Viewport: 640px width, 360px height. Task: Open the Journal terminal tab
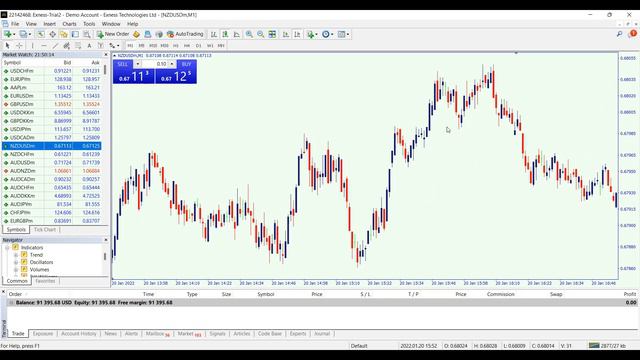click(322, 334)
